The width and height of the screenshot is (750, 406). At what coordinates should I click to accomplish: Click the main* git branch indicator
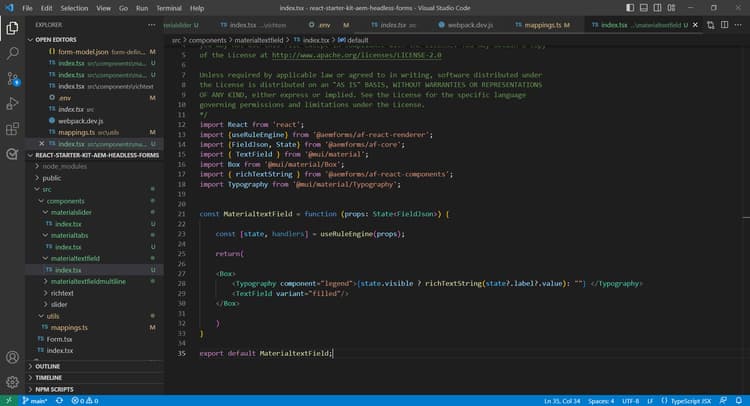(33, 400)
